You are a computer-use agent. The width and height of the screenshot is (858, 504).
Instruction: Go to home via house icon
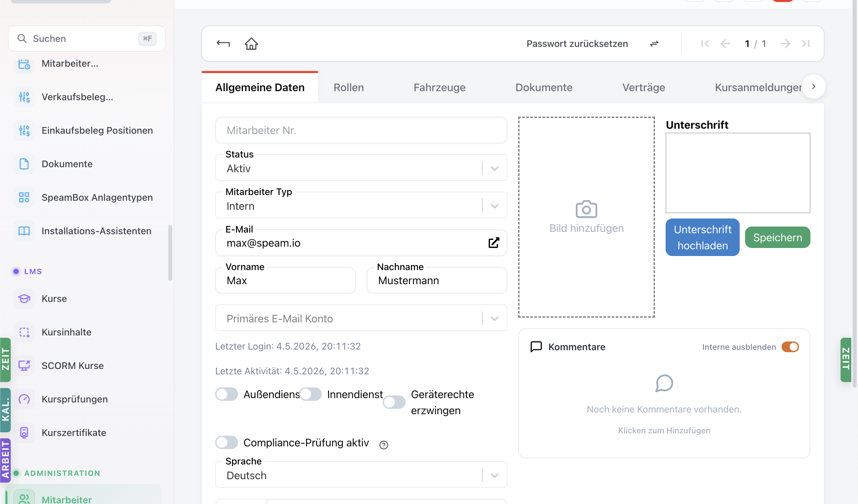coord(251,44)
